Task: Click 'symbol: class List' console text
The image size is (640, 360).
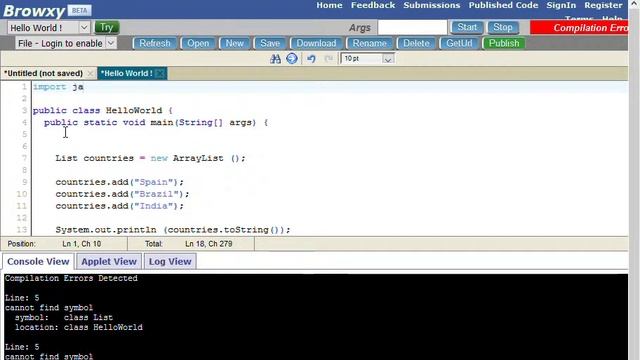Action: tap(64, 318)
